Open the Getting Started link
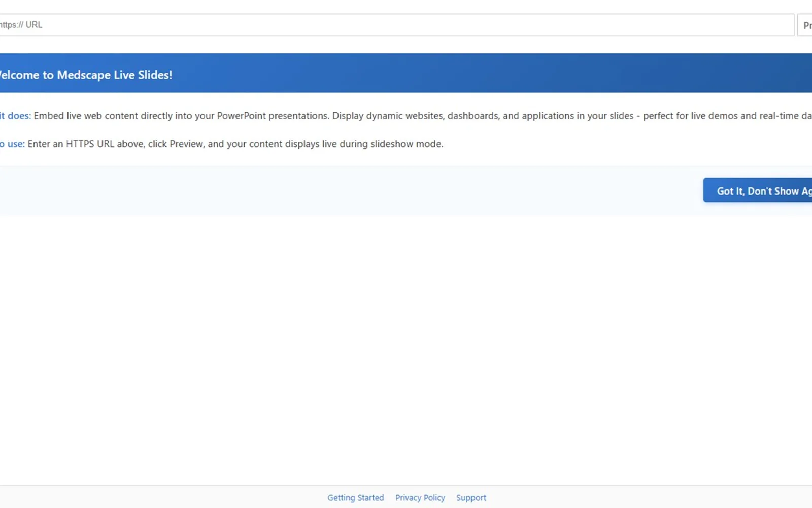Image resolution: width=812 pixels, height=508 pixels. pyautogui.click(x=355, y=498)
